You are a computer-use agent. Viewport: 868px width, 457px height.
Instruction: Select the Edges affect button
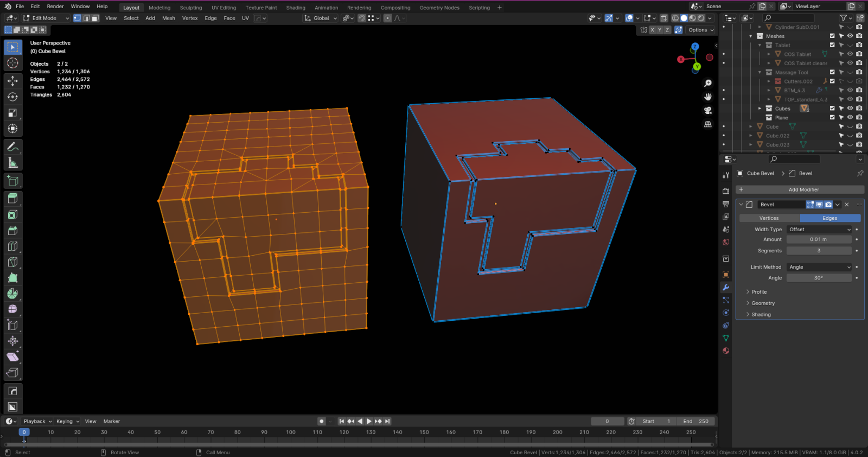(x=830, y=218)
